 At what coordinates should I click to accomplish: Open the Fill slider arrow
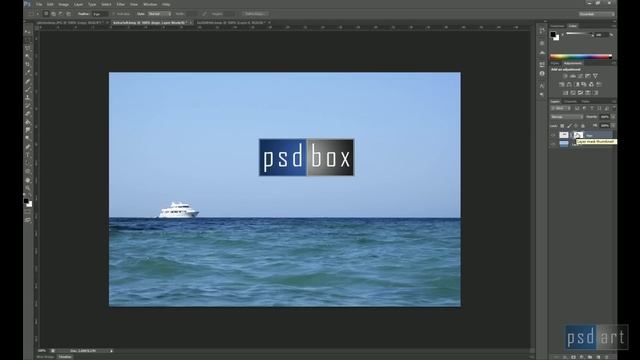(613, 126)
